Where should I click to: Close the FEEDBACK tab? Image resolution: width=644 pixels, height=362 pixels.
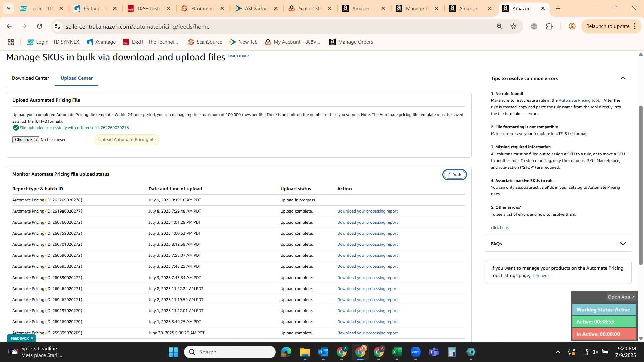pos(32,338)
